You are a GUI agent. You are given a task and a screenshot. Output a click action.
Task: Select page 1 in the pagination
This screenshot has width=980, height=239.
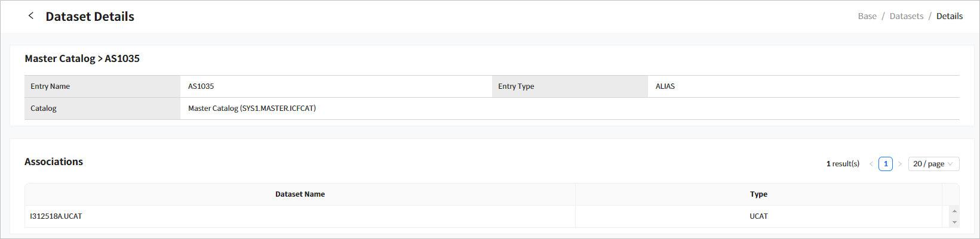[886, 164]
